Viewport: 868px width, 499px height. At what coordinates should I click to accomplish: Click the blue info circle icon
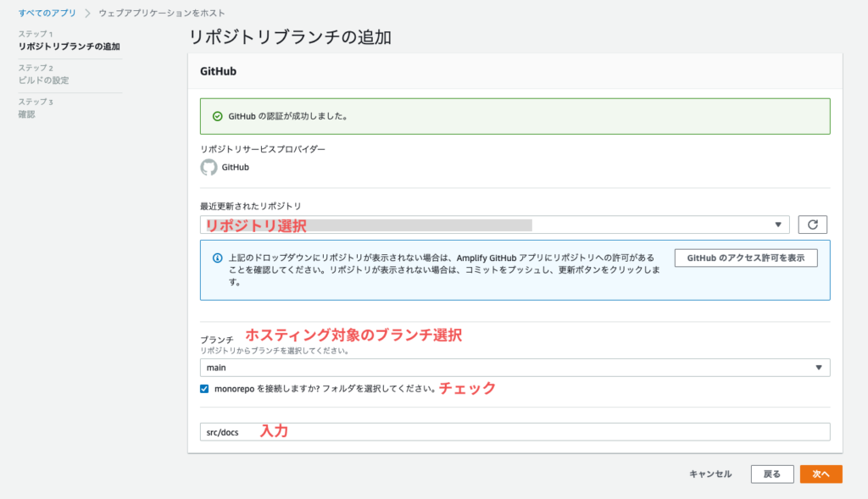(218, 258)
